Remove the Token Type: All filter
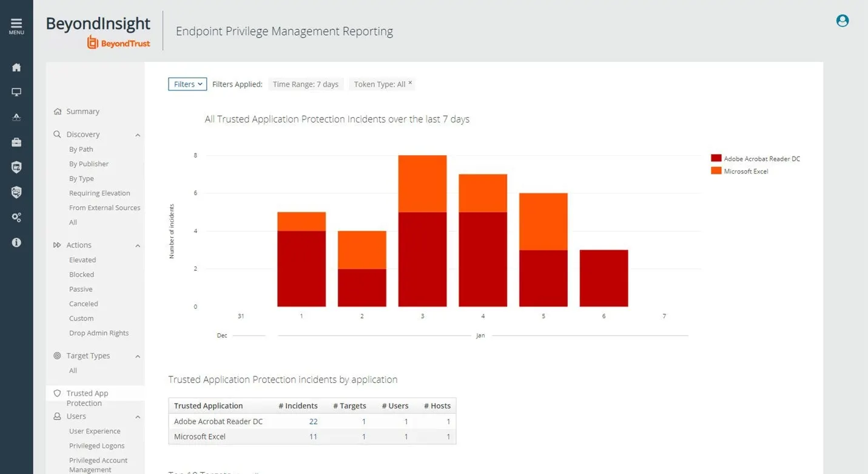This screenshot has width=868, height=474. 410,83
